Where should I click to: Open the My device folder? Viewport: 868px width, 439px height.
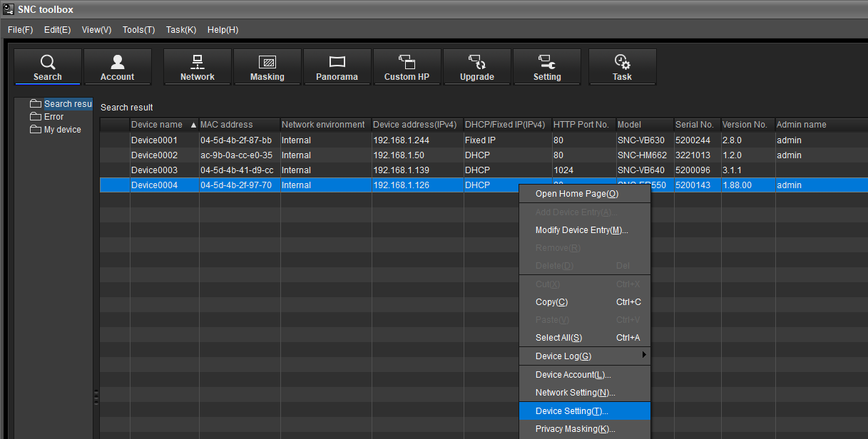62,130
